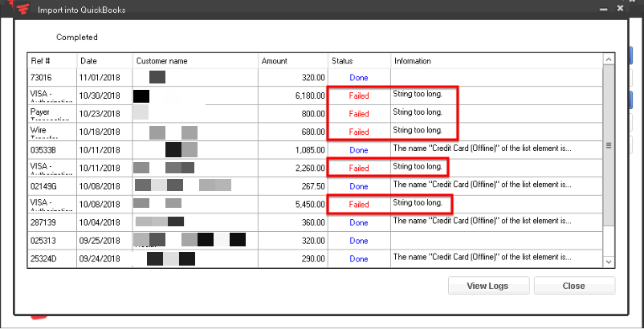Select Ref # 287139 cell

pyautogui.click(x=52, y=222)
